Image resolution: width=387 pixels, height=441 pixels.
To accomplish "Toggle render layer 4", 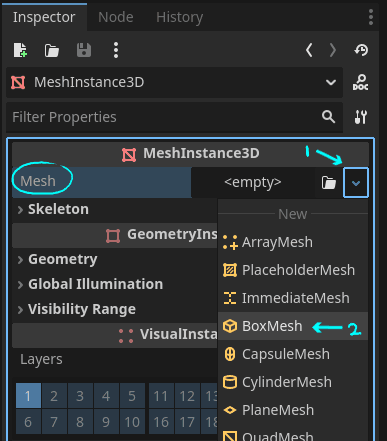I will 106,396.
